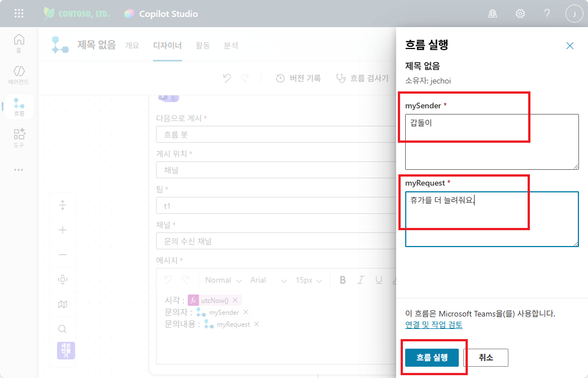The height and width of the screenshot is (378, 588).
Task: Click the Copilot Studio logo icon
Action: [129, 14]
